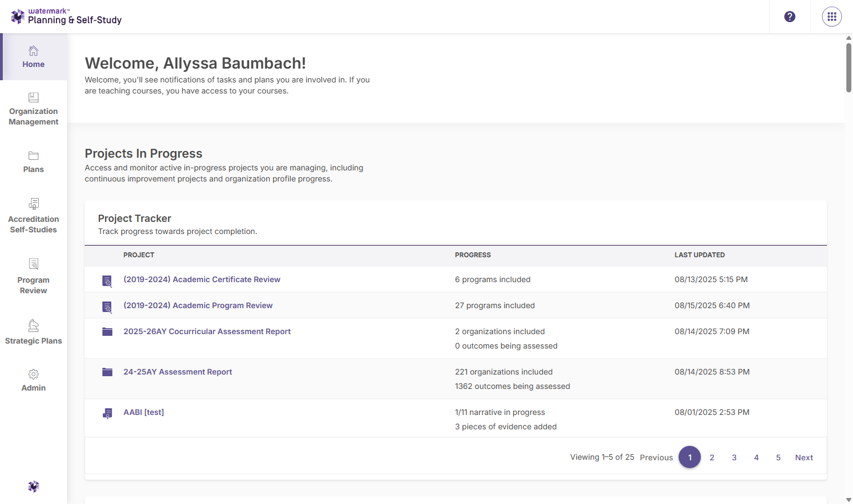The image size is (853, 504).
Task: Click the Accreditation Self-Studies icon
Action: pyautogui.click(x=34, y=204)
